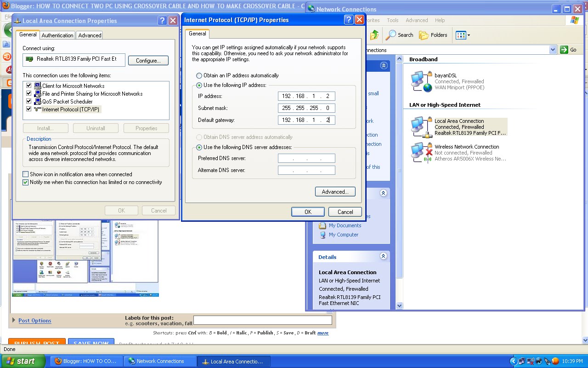The height and width of the screenshot is (368, 588).
Task: Toggle the Folders pane in Network Connections
Action: pyautogui.click(x=434, y=35)
